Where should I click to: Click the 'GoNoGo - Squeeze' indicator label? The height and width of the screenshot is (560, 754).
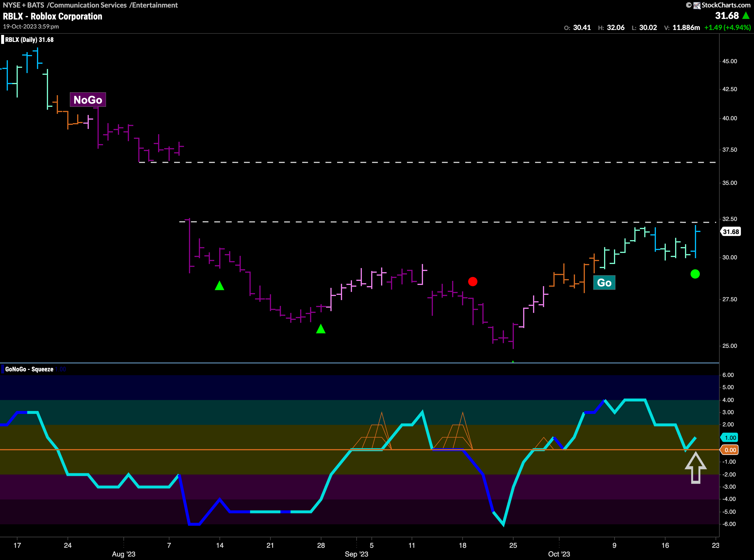point(29,369)
